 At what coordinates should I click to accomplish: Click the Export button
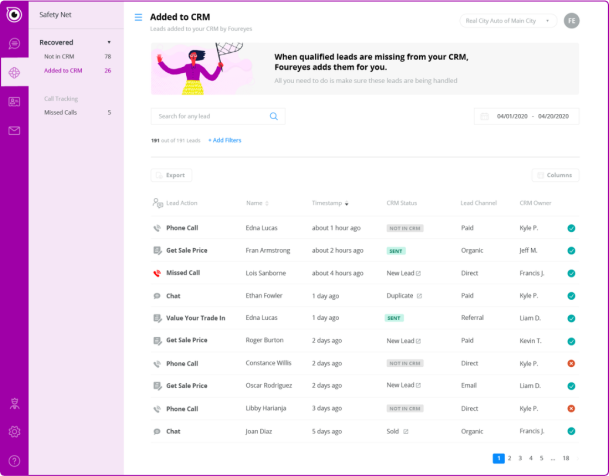(x=171, y=175)
